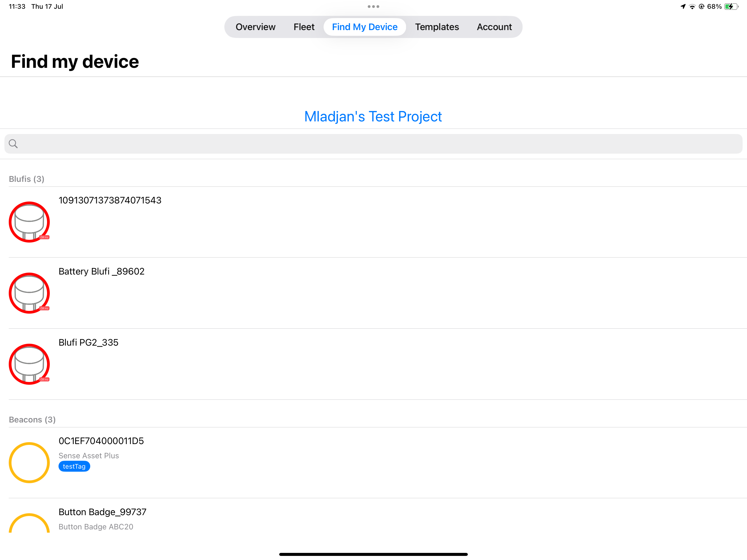Image resolution: width=747 pixels, height=560 pixels.
Task: Tap the battery charging icon
Action: coord(731,6)
